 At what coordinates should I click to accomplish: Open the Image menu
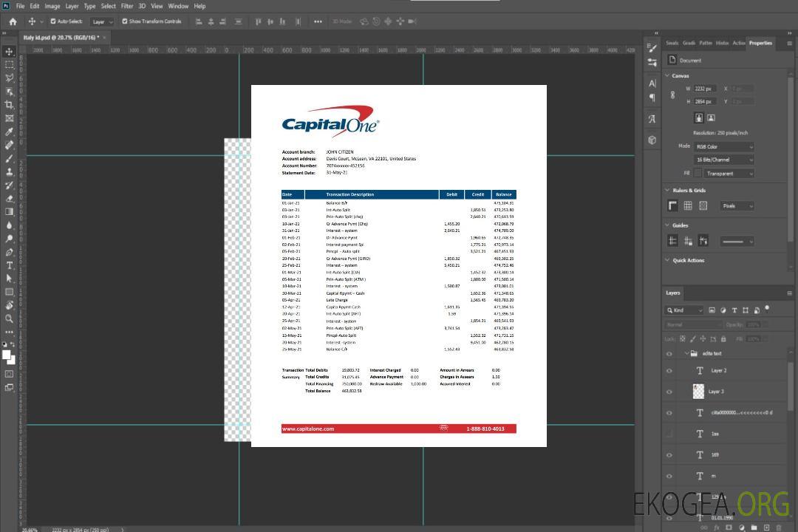click(x=52, y=6)
